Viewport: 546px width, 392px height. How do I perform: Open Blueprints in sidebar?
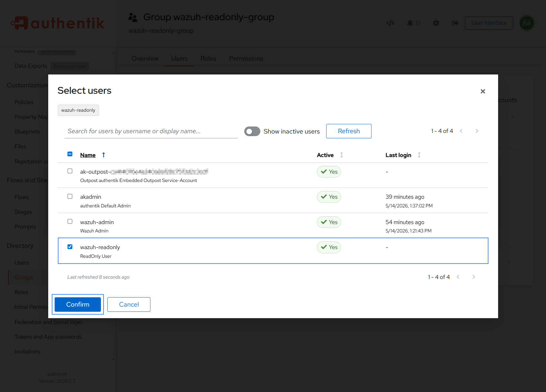(x=27, y=132)
